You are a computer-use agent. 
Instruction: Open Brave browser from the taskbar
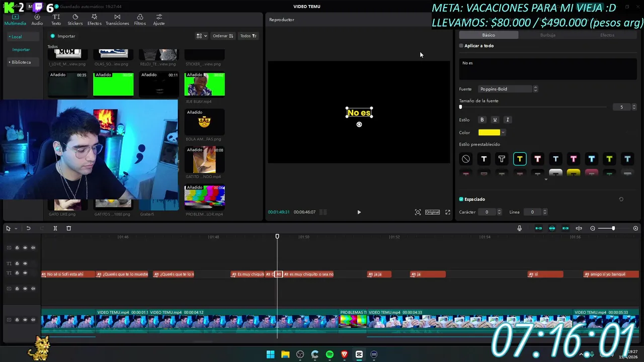(x=344, y=354)
